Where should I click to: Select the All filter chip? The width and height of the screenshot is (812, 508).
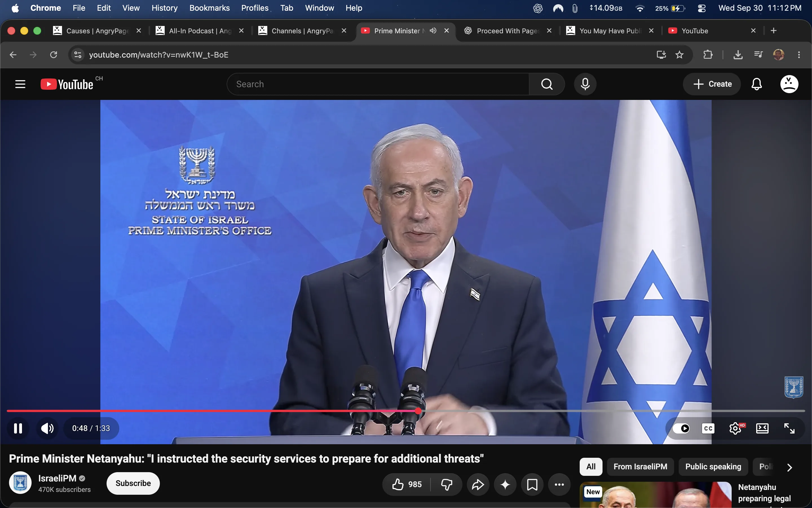[591, 467]
